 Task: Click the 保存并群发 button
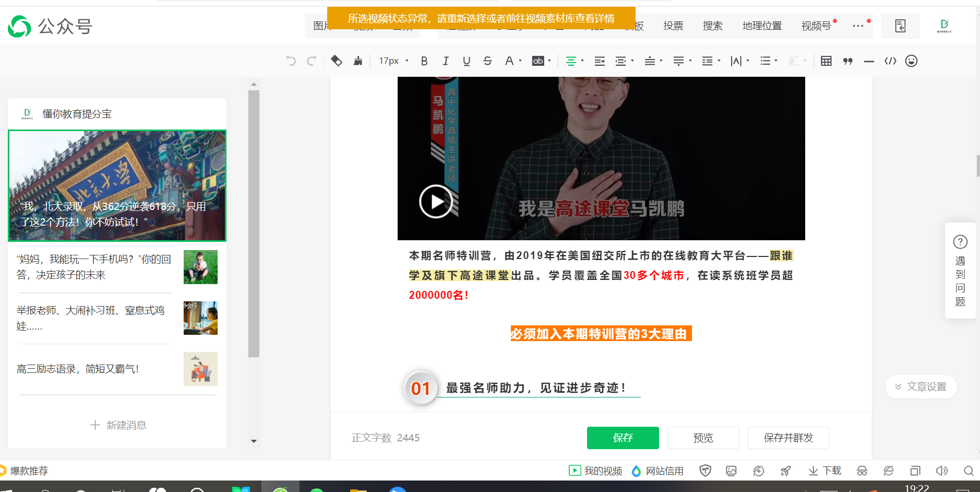click(x=788, y=438)
